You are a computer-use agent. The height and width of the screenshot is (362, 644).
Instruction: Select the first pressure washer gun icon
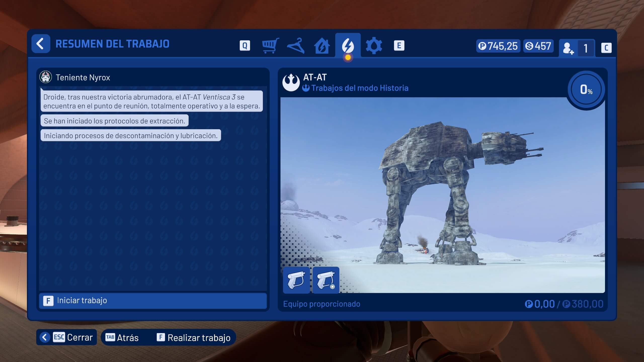[x=296, y=280]
